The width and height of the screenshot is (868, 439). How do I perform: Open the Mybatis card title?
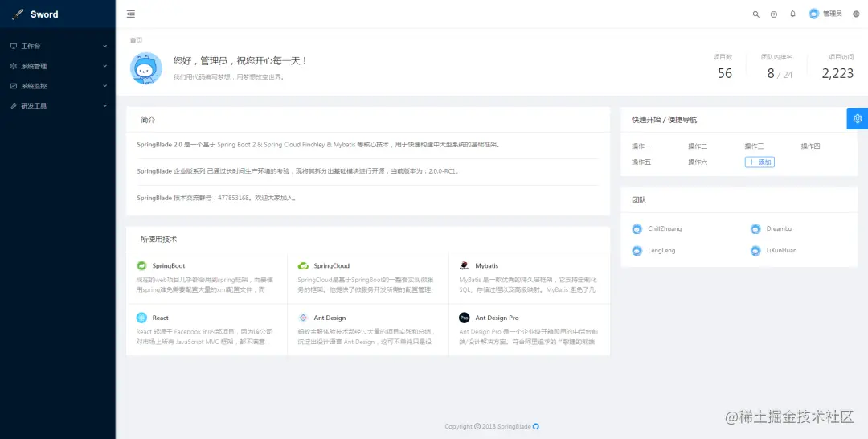click(x=487, y=265)
